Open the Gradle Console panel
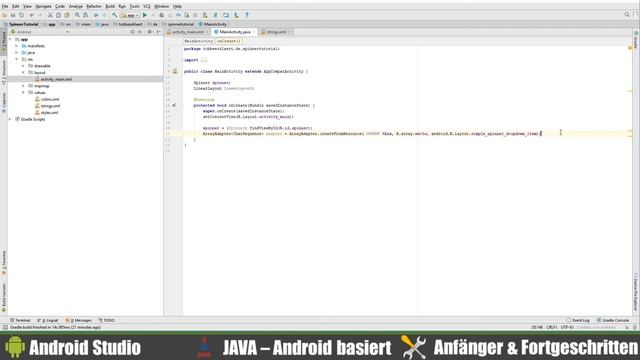The image size is (640, 360). [x=613, y=320]
